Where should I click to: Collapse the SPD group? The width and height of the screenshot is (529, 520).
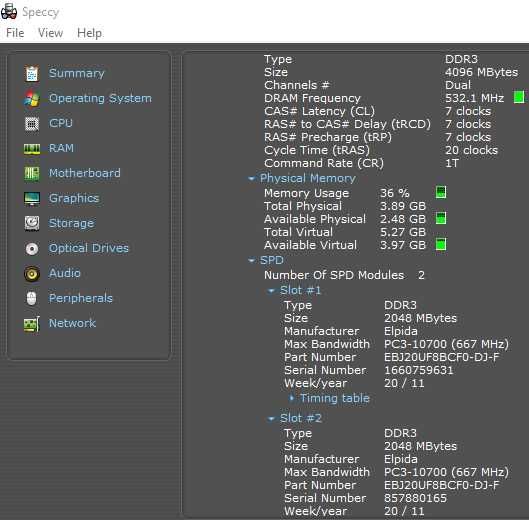[251, 261]
